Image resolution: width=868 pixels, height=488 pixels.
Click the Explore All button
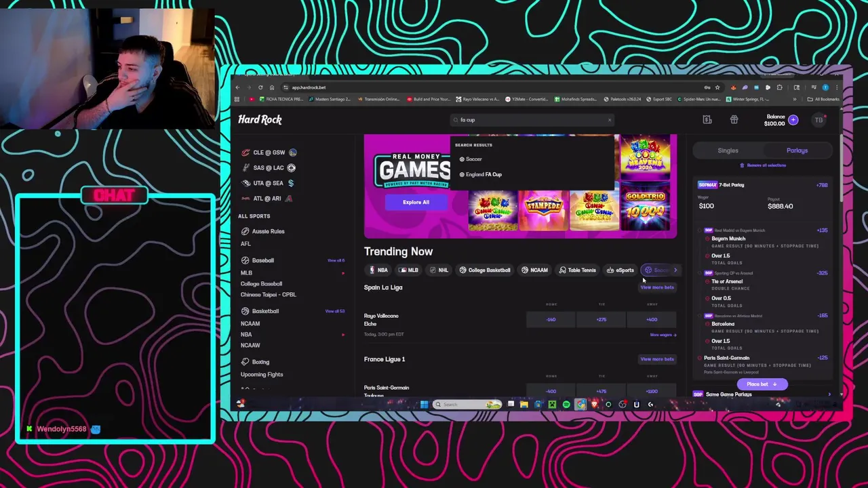416,202
